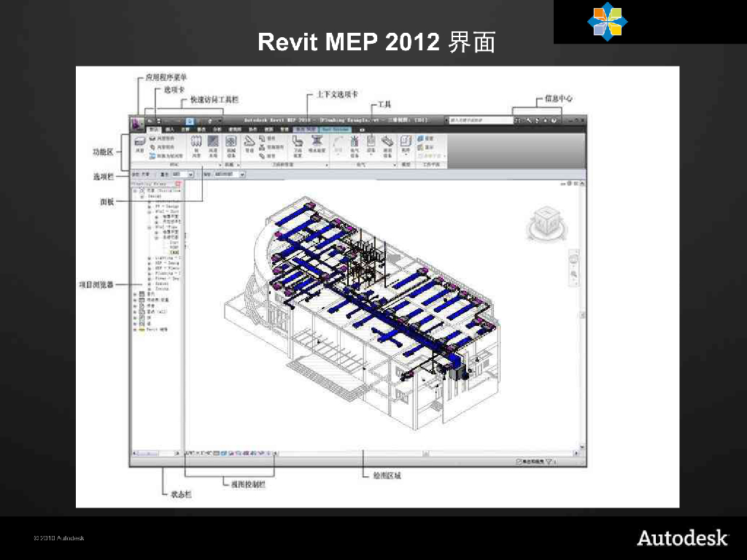This screenshot has height=560, width=747.
Task: Click the view scale in view control bar
Action: click(x=199, y=453)
